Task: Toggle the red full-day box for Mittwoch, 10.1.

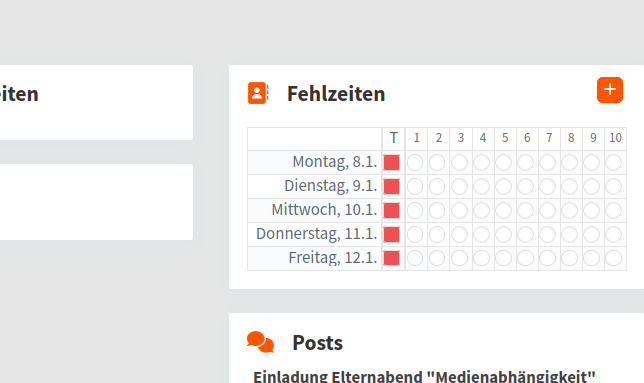Action: (x=392, y=211)
